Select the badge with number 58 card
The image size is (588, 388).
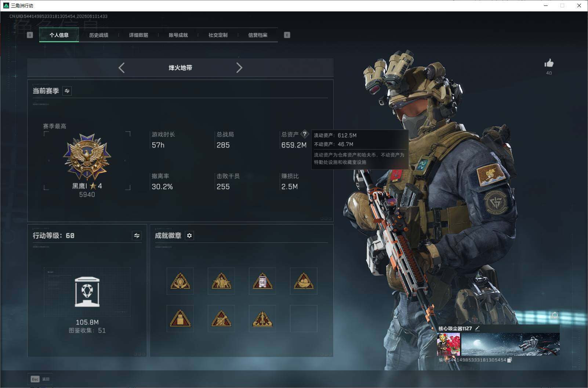click(262, 281)
